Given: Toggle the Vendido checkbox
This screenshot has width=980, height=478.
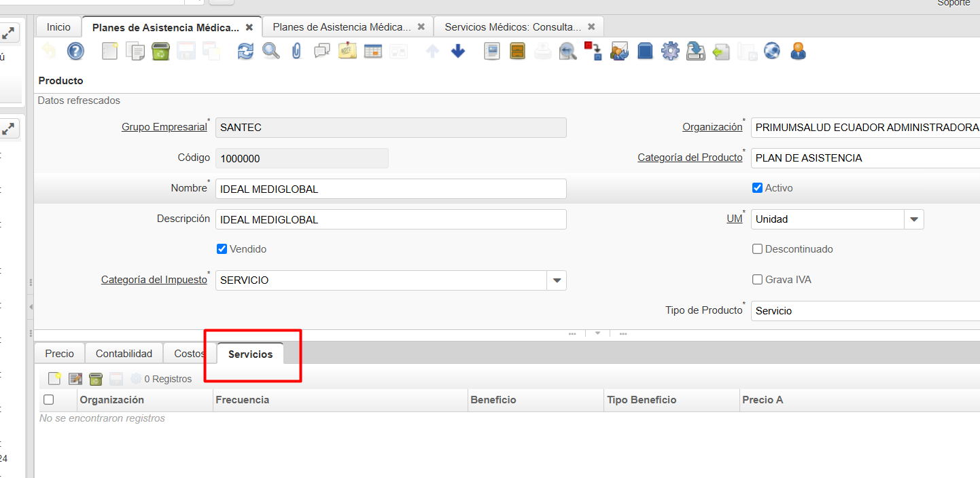Looking at the screenshot, I should coord(222,249).
